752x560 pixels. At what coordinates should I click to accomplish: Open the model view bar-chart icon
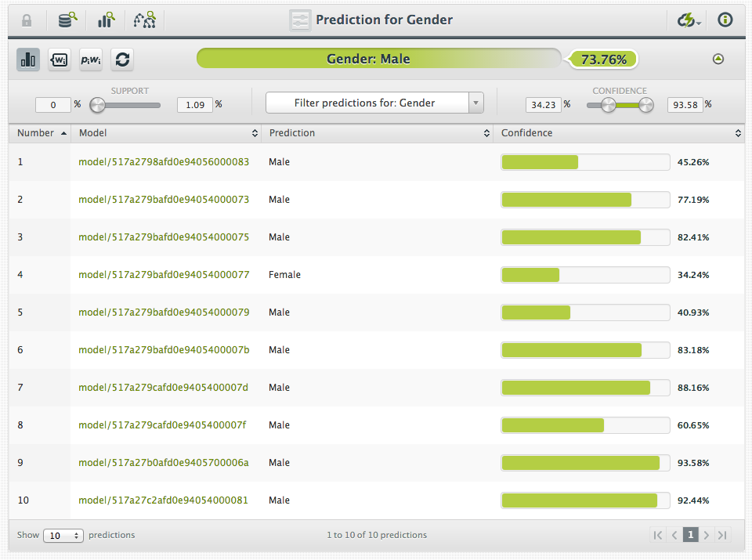107,20
